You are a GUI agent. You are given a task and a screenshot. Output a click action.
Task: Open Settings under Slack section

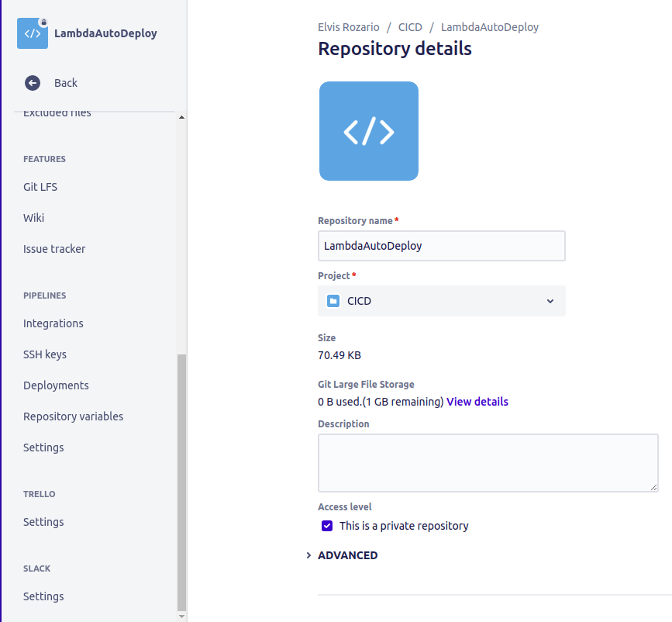[43, 596]
